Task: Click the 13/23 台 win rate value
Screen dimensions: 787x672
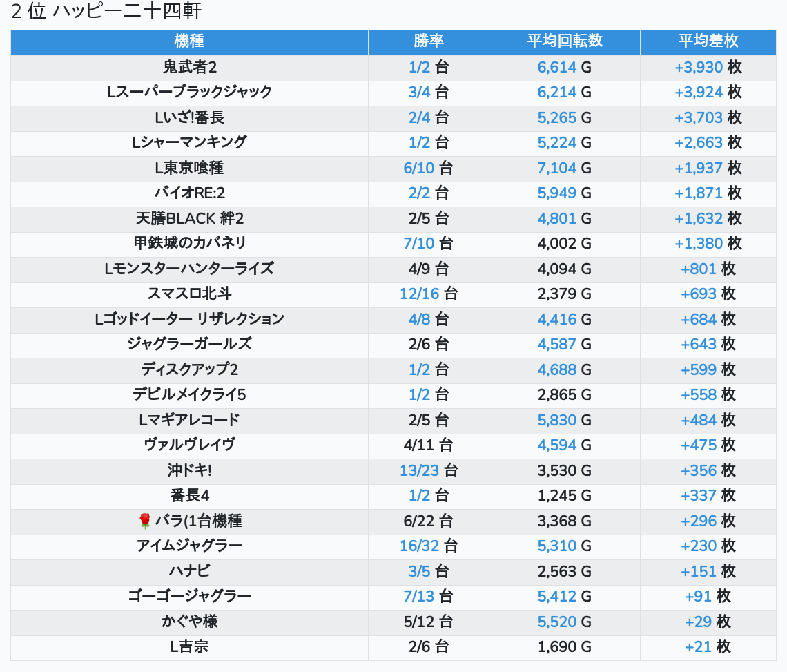Action: (428, 470)
